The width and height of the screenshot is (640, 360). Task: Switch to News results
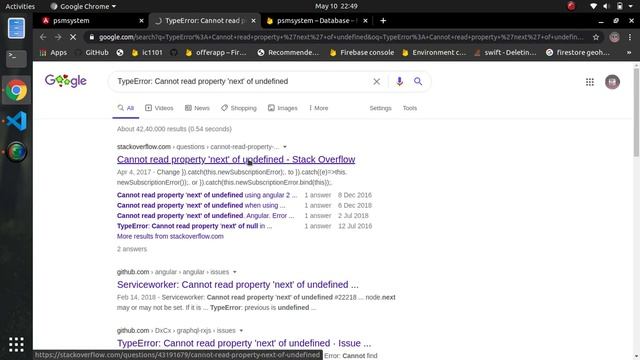(197, 108)
